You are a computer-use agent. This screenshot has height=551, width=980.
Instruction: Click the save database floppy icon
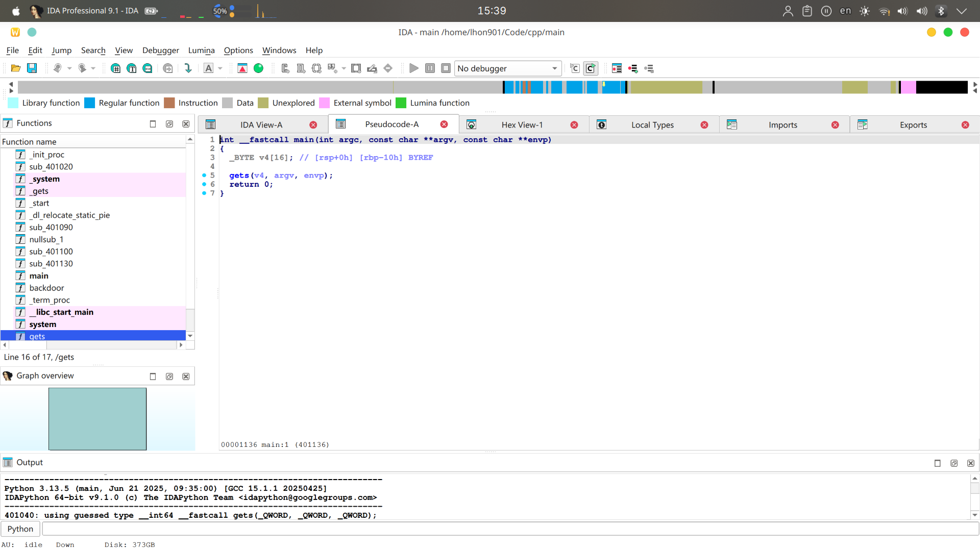(x=32, y=68)
